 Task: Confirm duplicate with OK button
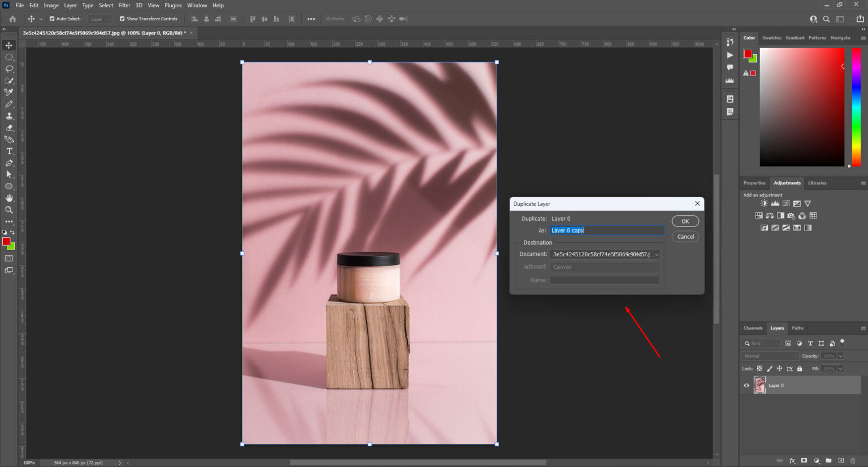coord(685,221)
